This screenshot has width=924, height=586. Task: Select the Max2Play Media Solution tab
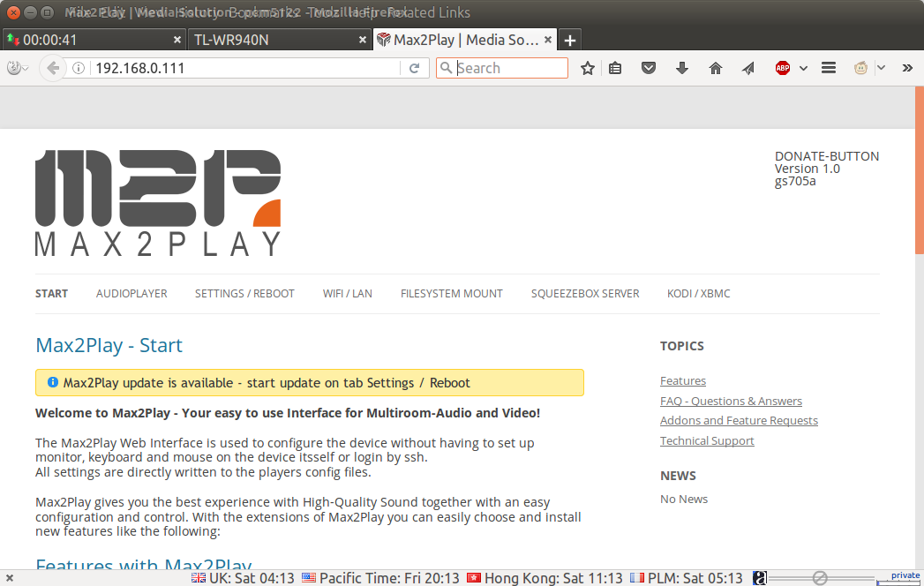click(x=464, y=40)
